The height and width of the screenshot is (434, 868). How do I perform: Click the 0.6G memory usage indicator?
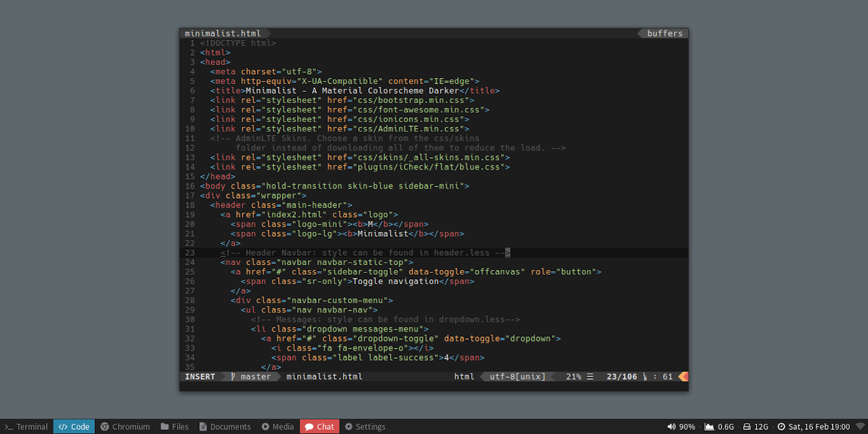(x=719, y=427)
